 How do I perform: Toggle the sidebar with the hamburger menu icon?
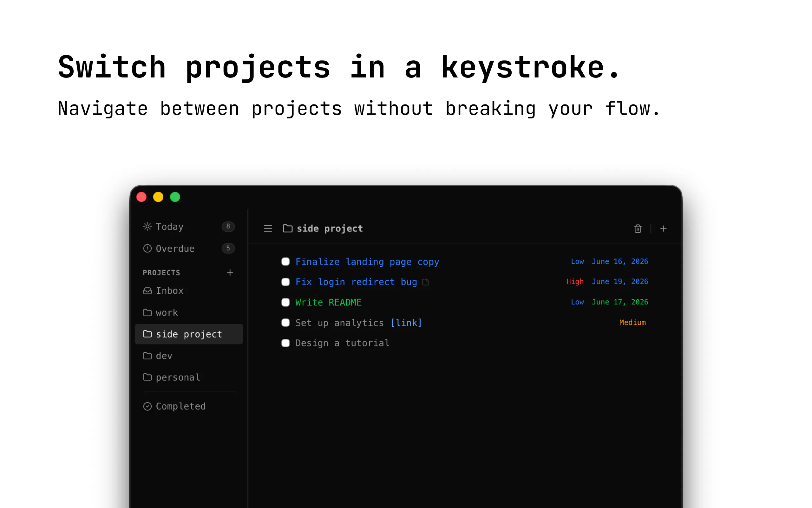click(x=268, y=229)
